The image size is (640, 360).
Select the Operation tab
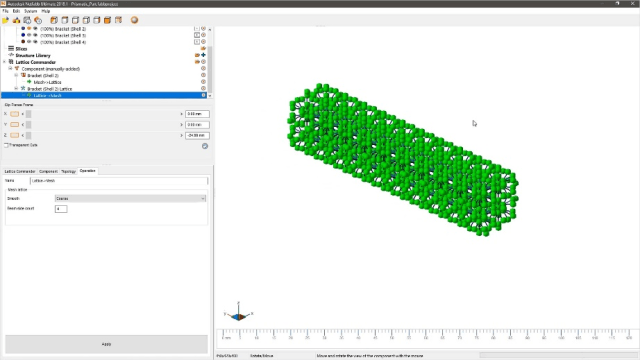[x=88, y=171]
